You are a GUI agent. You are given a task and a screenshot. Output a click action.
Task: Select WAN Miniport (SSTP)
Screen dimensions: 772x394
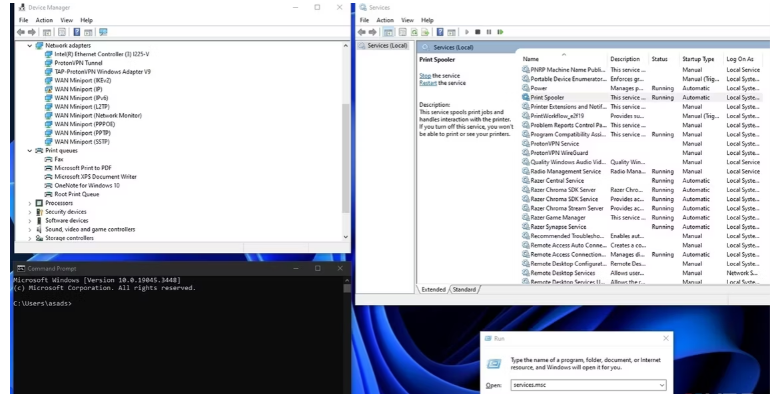tap(77, 142)
